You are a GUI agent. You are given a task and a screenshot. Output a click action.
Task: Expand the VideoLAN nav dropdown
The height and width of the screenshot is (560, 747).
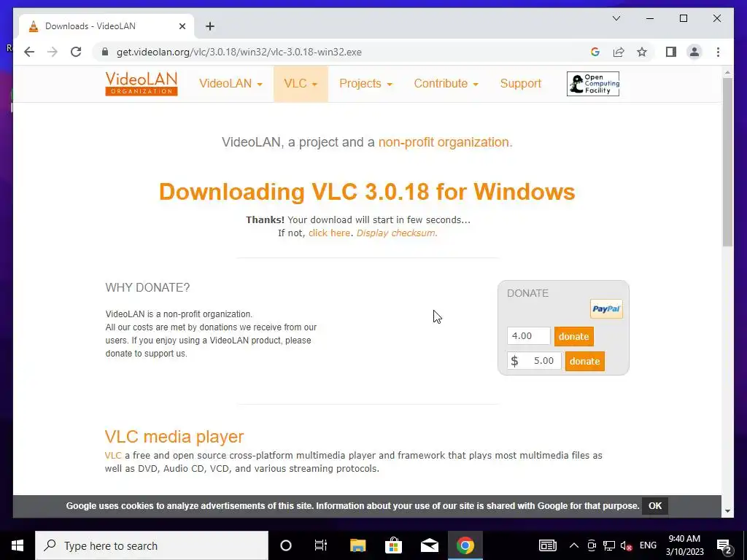click(231, 84)
